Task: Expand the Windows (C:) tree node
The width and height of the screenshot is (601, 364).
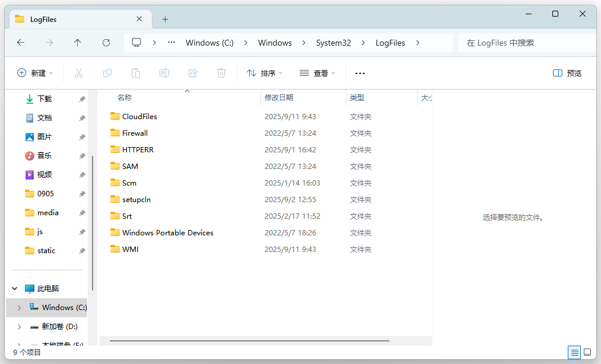Action: point(19,308)
